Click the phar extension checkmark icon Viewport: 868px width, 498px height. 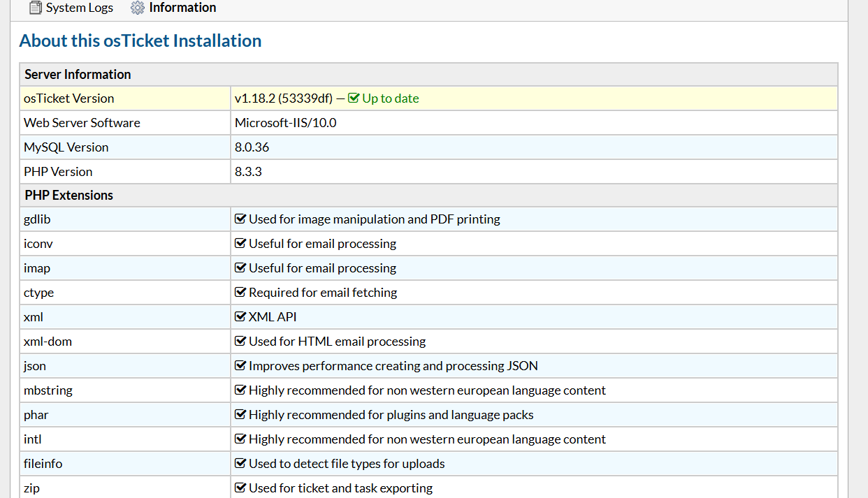tap(240, 415)
